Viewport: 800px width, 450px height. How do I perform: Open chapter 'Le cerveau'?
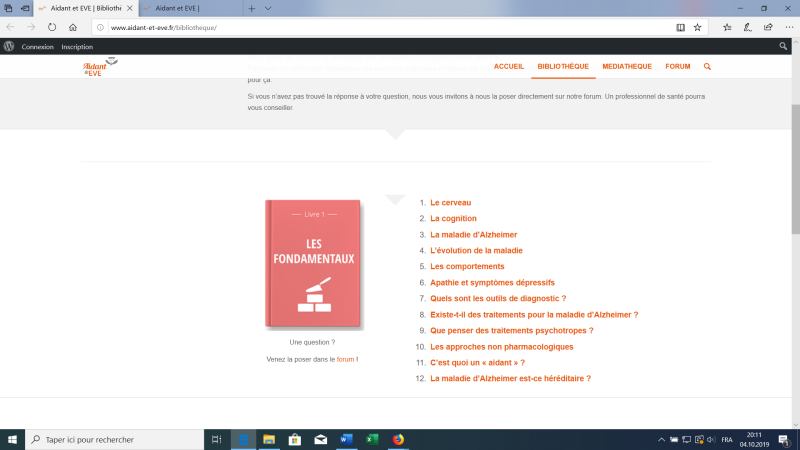click(x=450, y=202)
